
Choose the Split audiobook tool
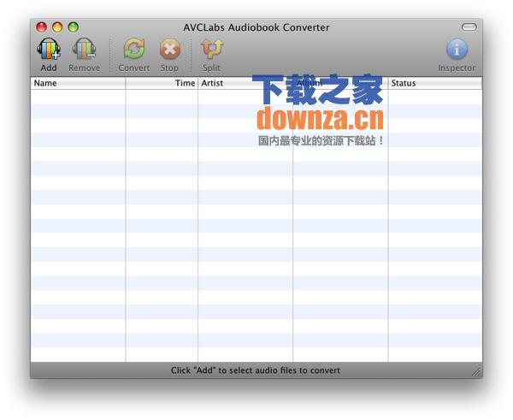tap(211, 49)
